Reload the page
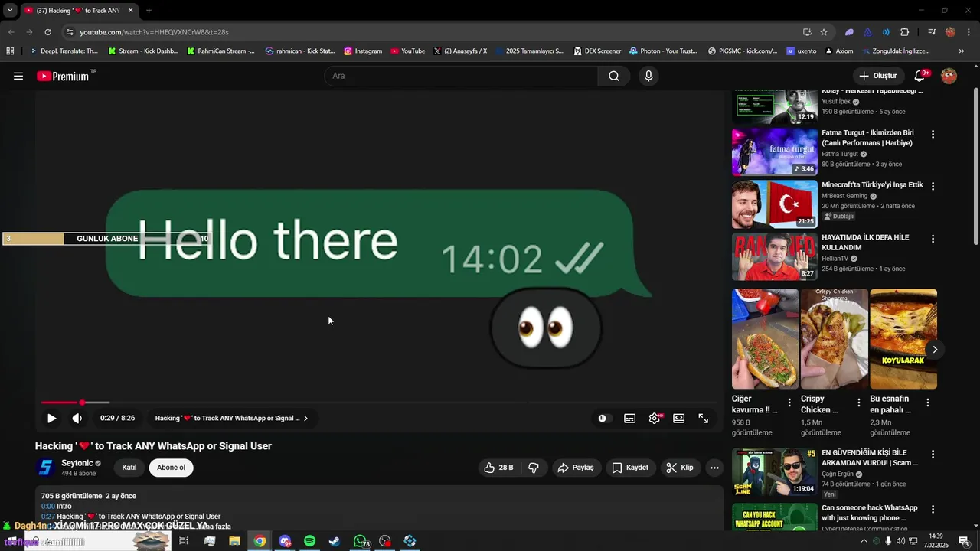This screenshot has width=980, height=551. pos(47,32)
